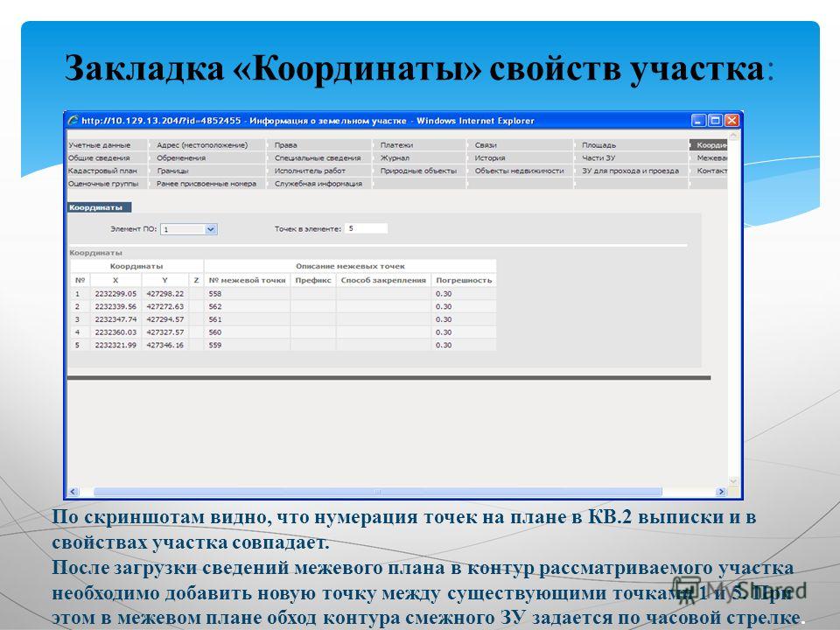Click the № межевой точки column header

point(247,280)
